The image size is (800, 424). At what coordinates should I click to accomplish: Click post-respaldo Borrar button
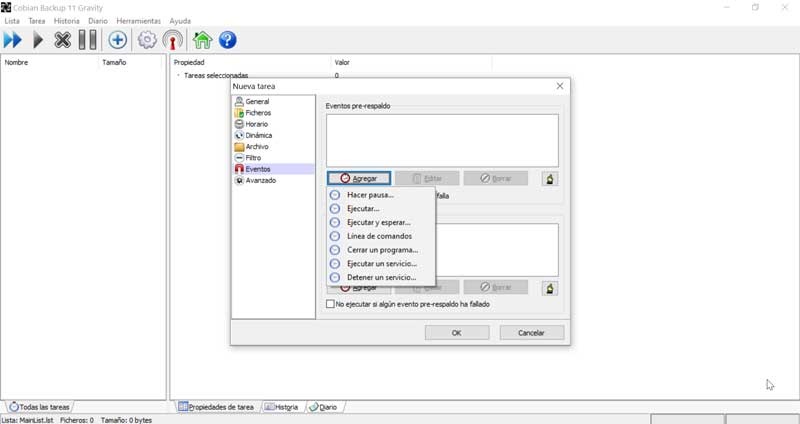(x=495, y=287)
